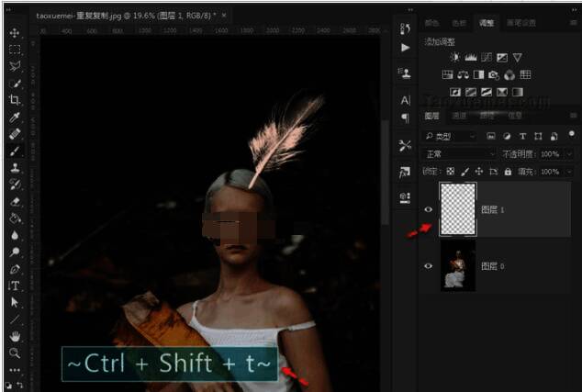The height and width of the screenshot is (392, 582).
Task: Close the taoxuemei document tab
Action: click(224, 16)
